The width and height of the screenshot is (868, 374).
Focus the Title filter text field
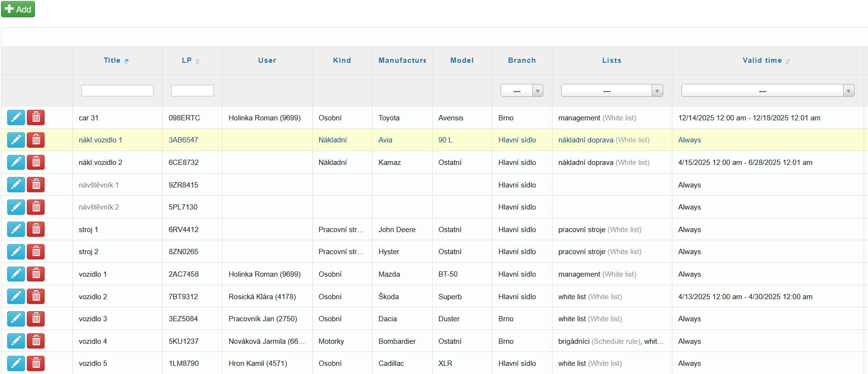click(x=117, y=91)
